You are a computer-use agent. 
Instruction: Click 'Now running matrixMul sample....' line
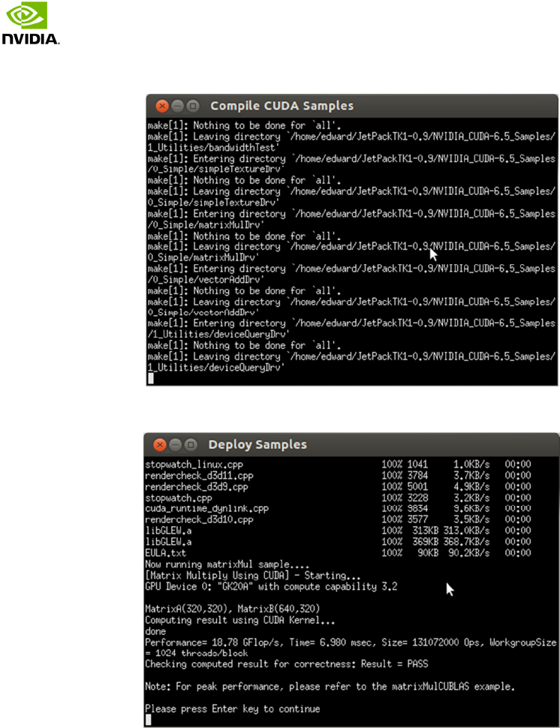pyautogui.click(x=227, y=564)
